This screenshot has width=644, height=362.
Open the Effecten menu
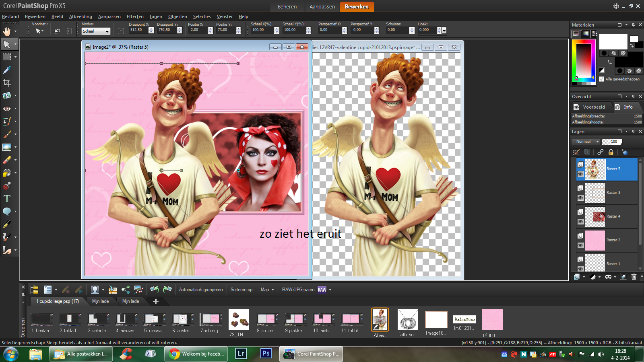tap(135, 16)
